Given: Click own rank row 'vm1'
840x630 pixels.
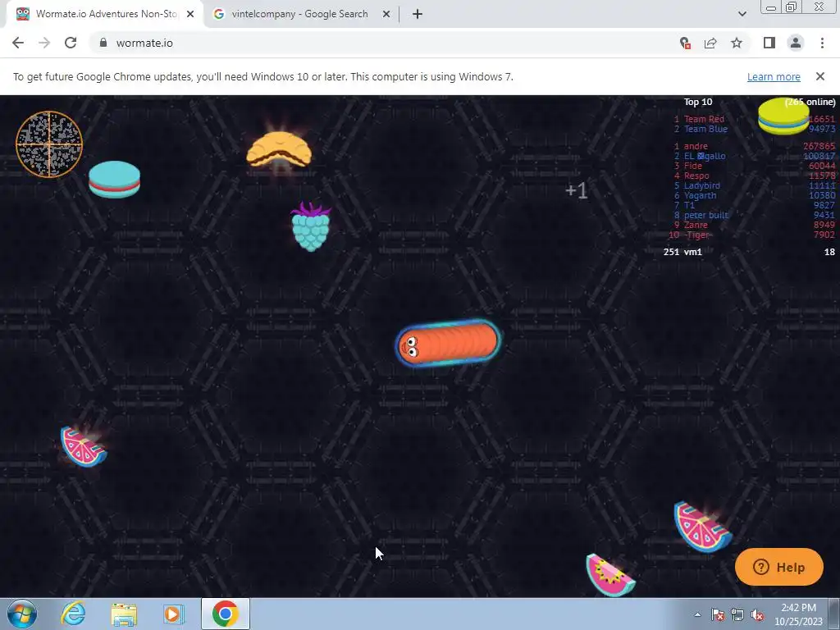Looking at the screenshot, I should pos(749,252).
